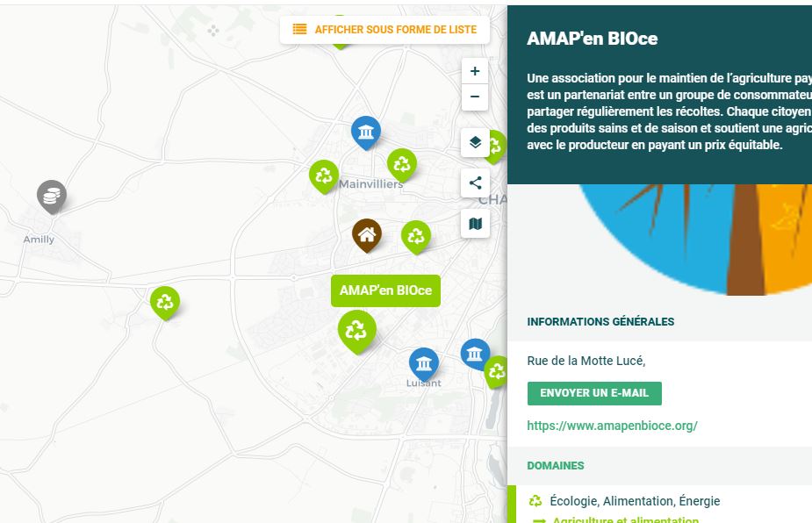Click the recycle icon beside Écologie, Alimentation, Énergie

[x=535, y=501]
